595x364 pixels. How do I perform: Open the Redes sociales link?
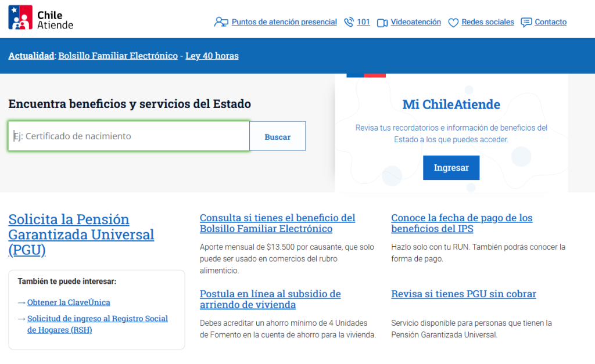[x=488, y=22]
